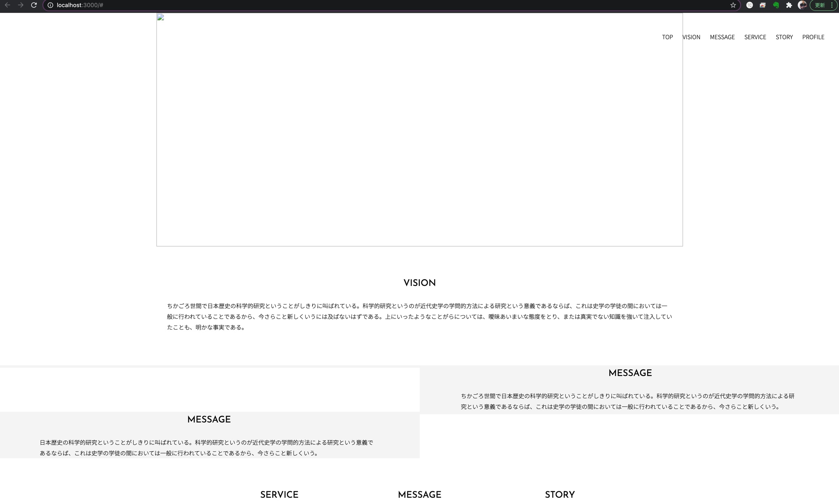Image resolution: width=839 pixels, height=504 pixels.
Task: Focus the localhost:3000 address bar
Action: (x=391, y=5)
